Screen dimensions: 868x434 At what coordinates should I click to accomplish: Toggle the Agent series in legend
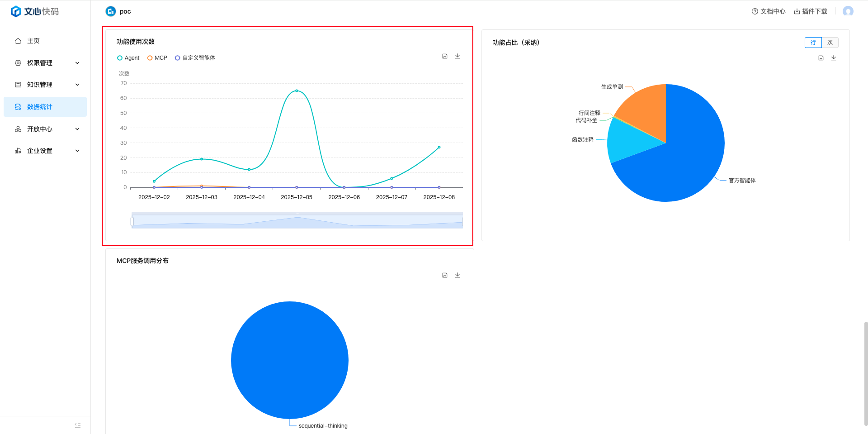(x=128, y=58)
